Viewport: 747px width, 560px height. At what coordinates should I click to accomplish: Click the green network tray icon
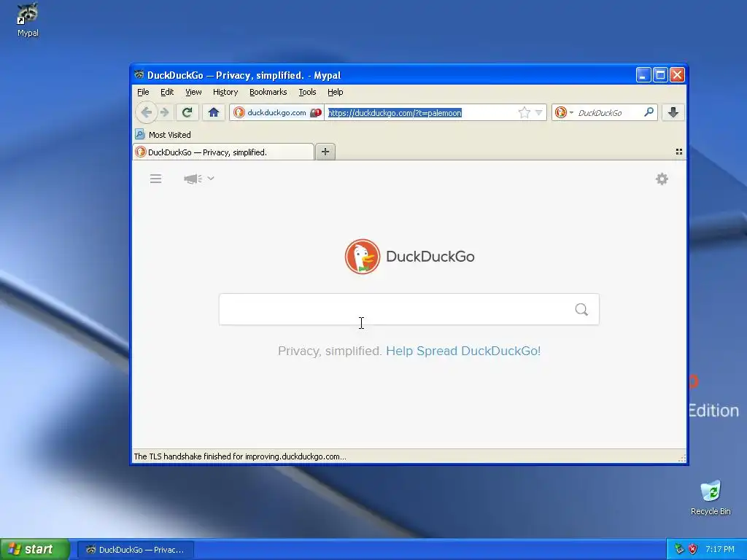click(x=679, y=549)
